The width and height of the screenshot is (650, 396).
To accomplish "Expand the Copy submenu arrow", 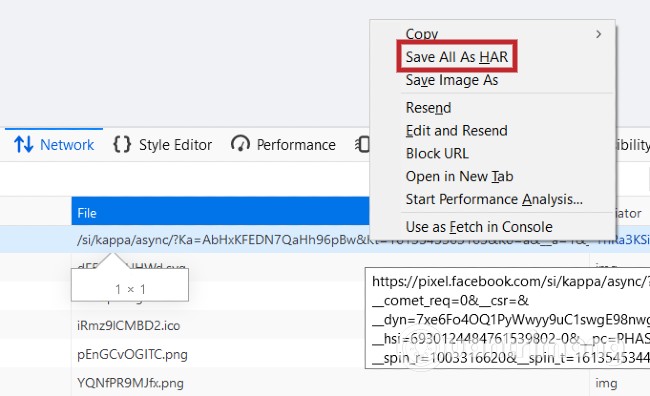I will coord(598,34).
